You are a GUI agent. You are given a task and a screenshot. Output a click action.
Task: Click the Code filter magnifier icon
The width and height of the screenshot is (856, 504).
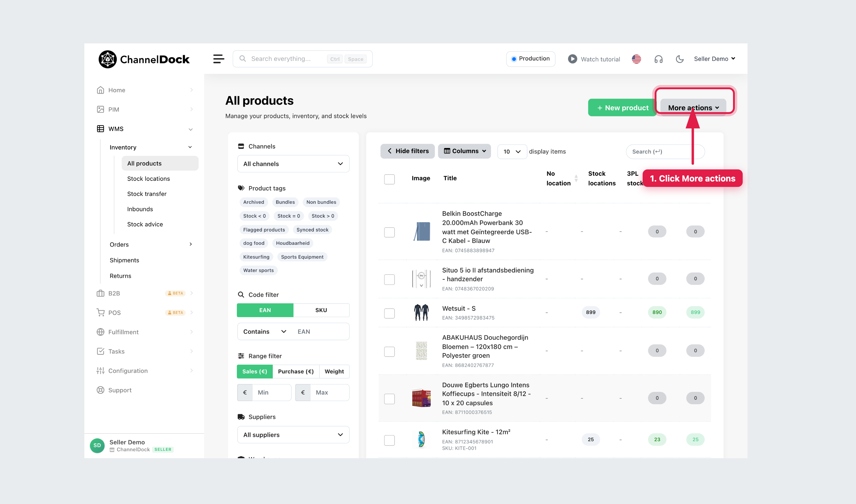click(x=241, y=295)
